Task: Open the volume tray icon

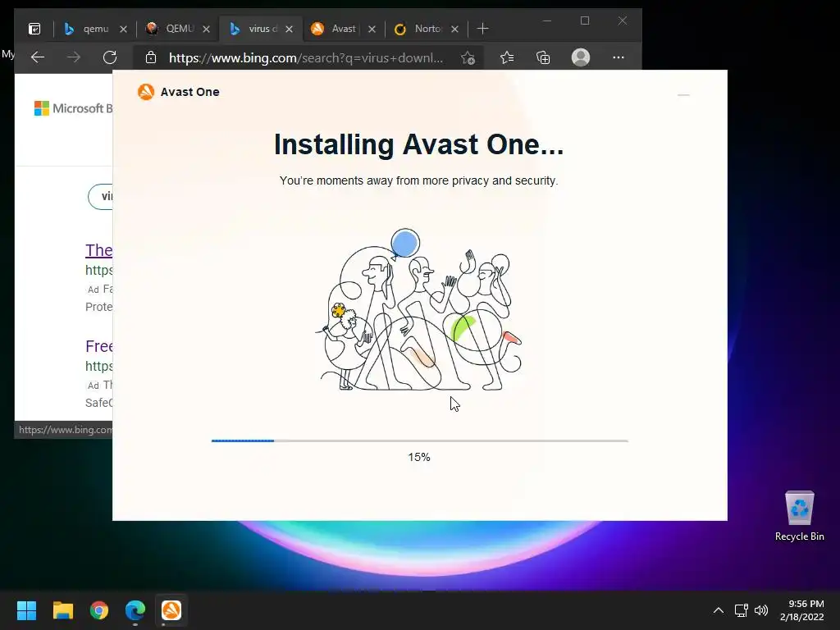Action: point(760,610)
